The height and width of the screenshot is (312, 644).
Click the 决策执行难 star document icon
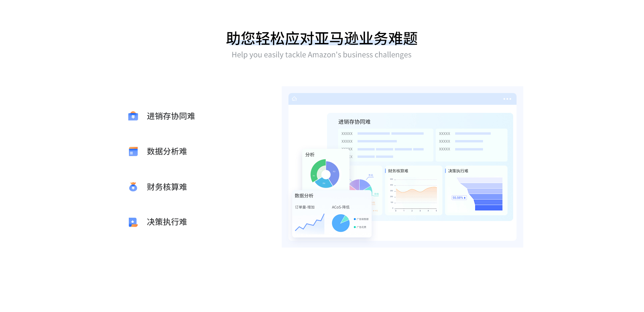[133, 222]
